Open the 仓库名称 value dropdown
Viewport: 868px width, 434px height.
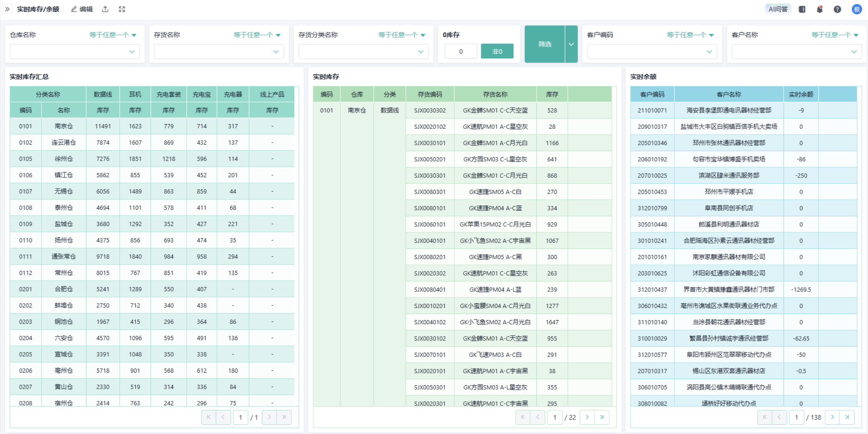(x=75, y=51)
